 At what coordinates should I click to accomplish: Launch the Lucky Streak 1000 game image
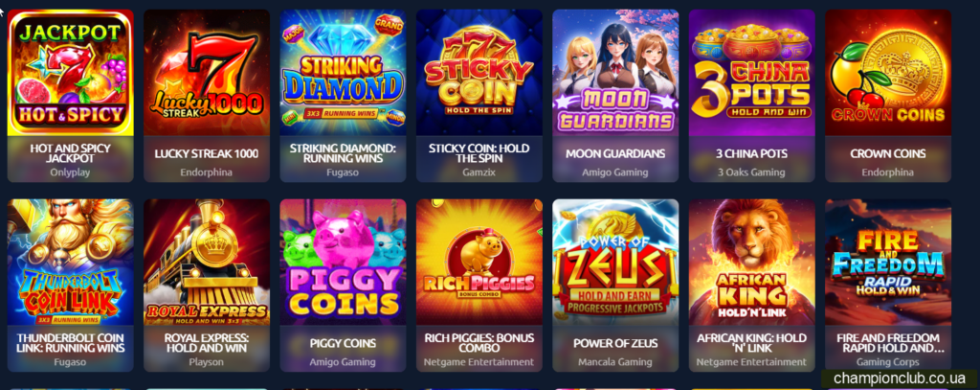[207, 73]
